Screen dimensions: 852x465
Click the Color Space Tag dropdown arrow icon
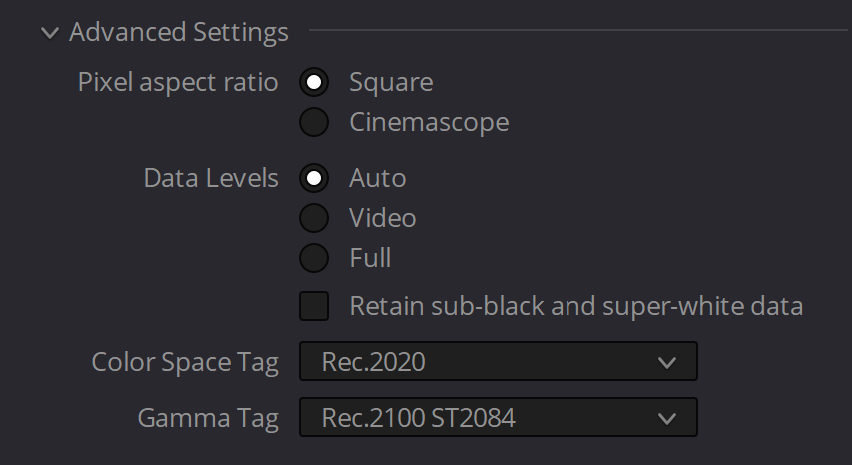(x=667, y=362)
